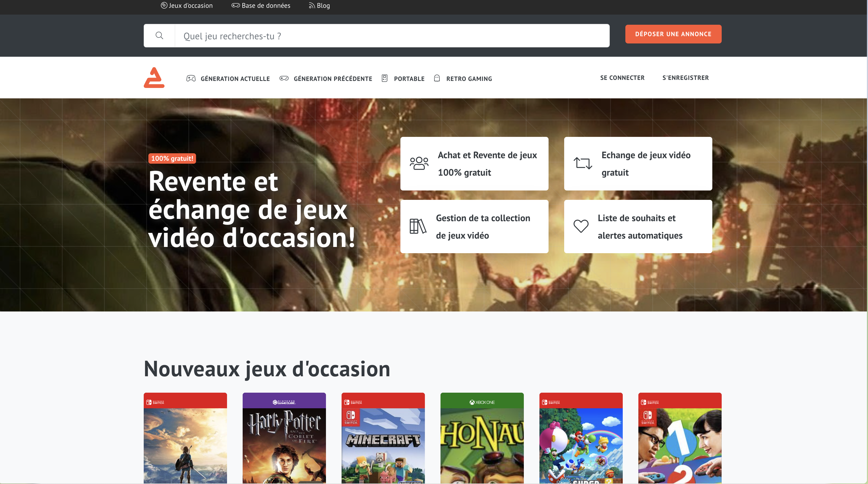This screenshot has height=484, width=868.
Task: Open the Zelda Breath of the Wild cover
Action: pos(185,445)
